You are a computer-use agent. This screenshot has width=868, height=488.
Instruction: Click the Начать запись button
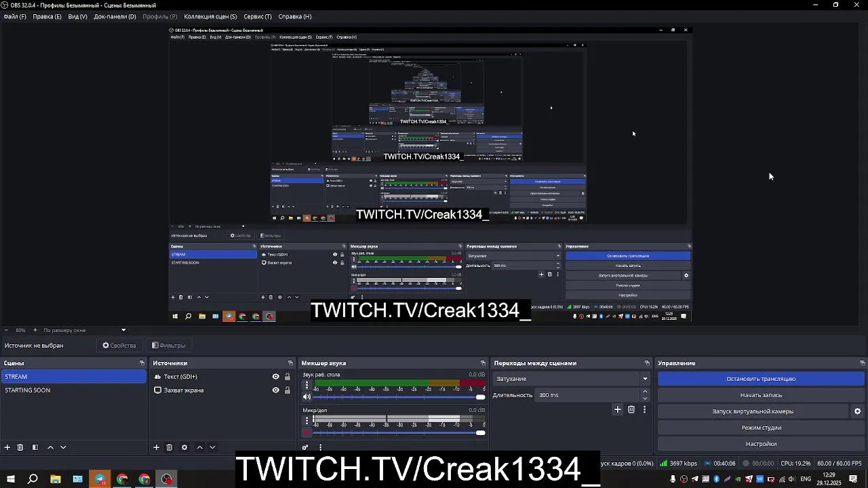pyautogui.click(x=761, y=395)
